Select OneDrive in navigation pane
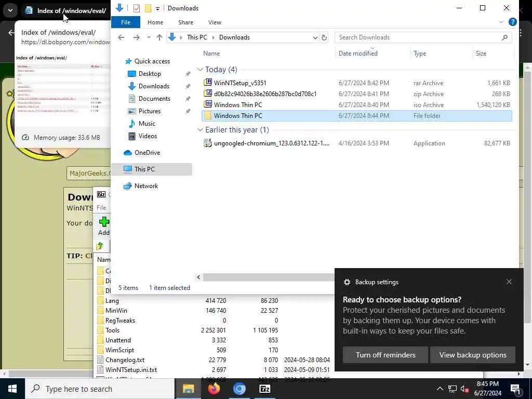Viewport: 532px width, 399px height. click(x=147, y=153)
